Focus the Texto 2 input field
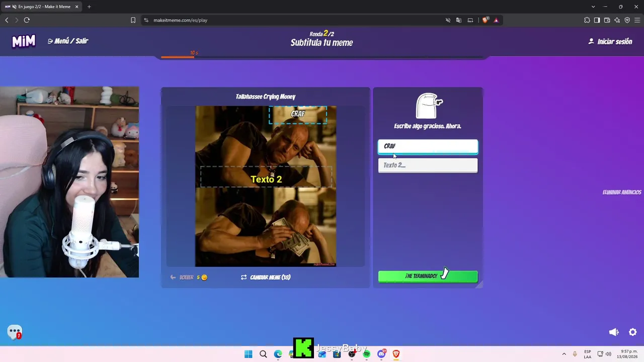Screen dimensions: 644x362 pos(428,165)
